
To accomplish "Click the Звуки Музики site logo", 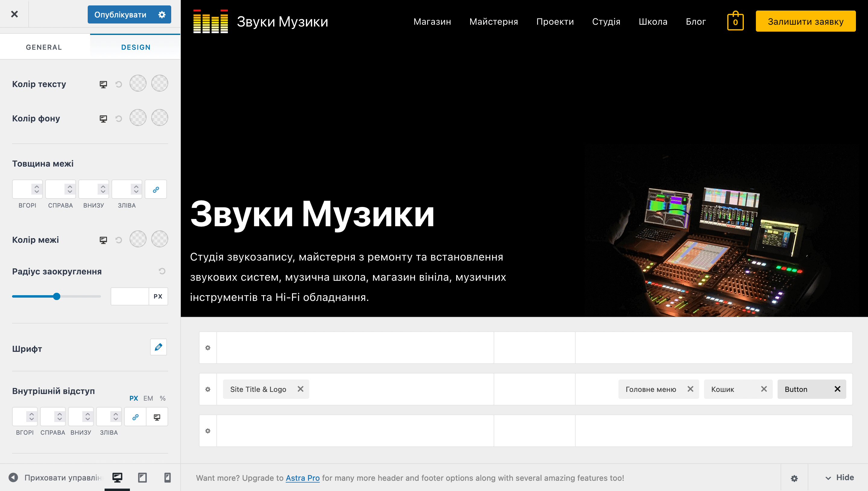I will [x=210, y=21].
